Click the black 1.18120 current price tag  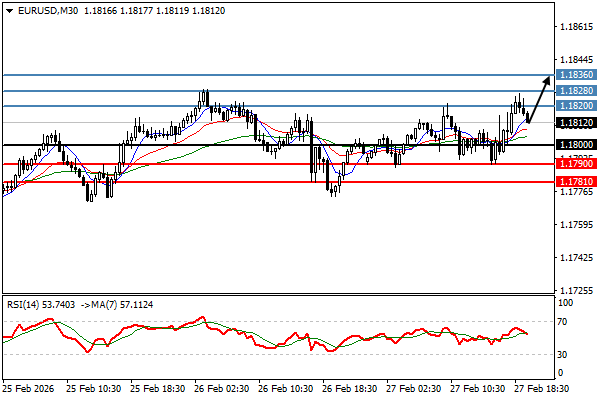(x=576, y=123)
